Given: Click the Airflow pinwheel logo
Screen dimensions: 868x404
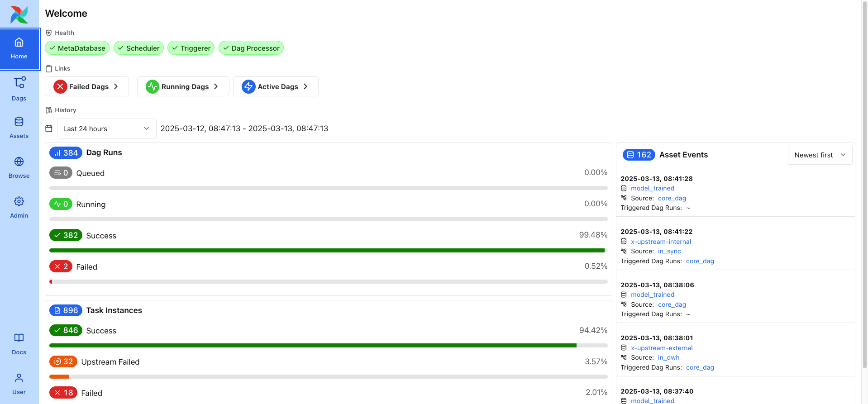Looking at the screenshot, I should (x=19, y=14).
